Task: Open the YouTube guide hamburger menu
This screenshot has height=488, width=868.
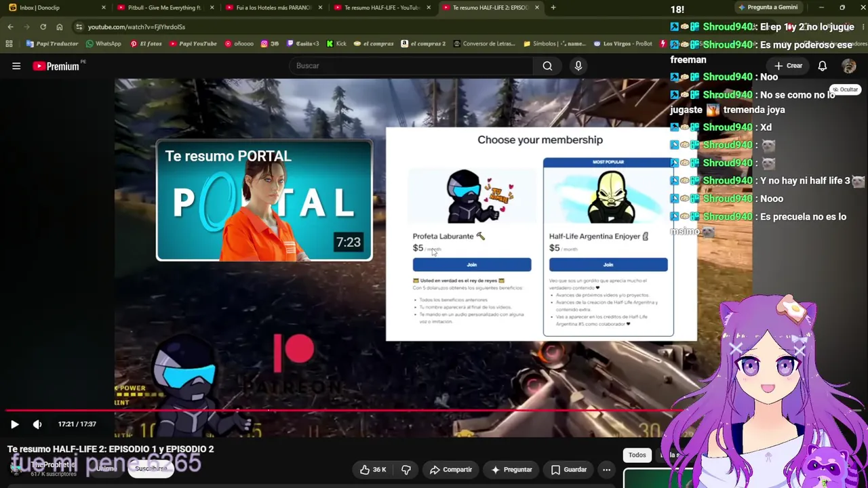Action: point(16,66)
